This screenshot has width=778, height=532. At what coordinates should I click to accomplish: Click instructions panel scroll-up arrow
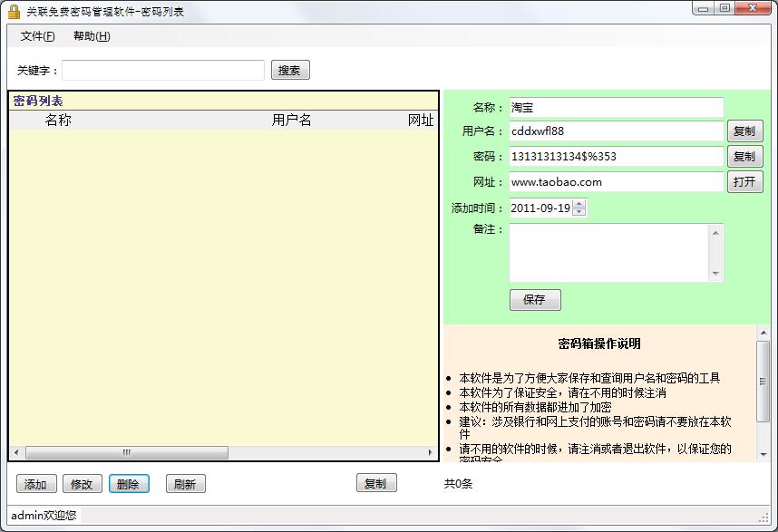(763, 333)
